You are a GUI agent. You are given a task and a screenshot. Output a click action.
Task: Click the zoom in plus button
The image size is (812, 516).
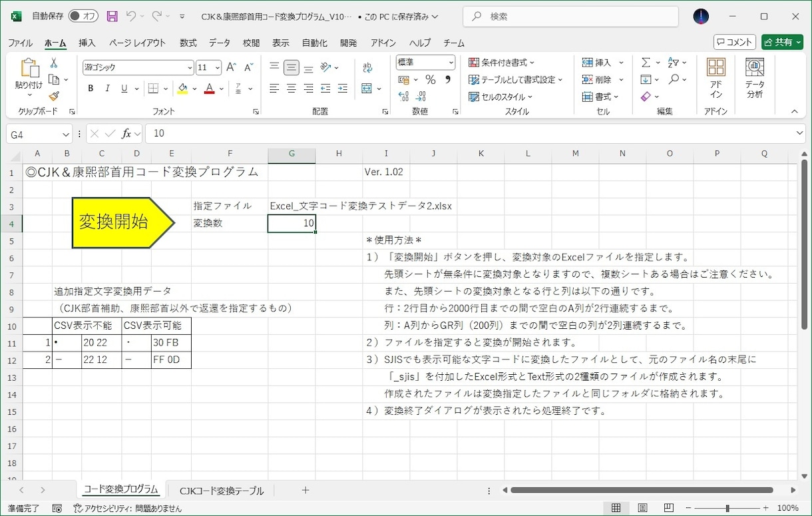pyautogui.click(x=767, y=508)
